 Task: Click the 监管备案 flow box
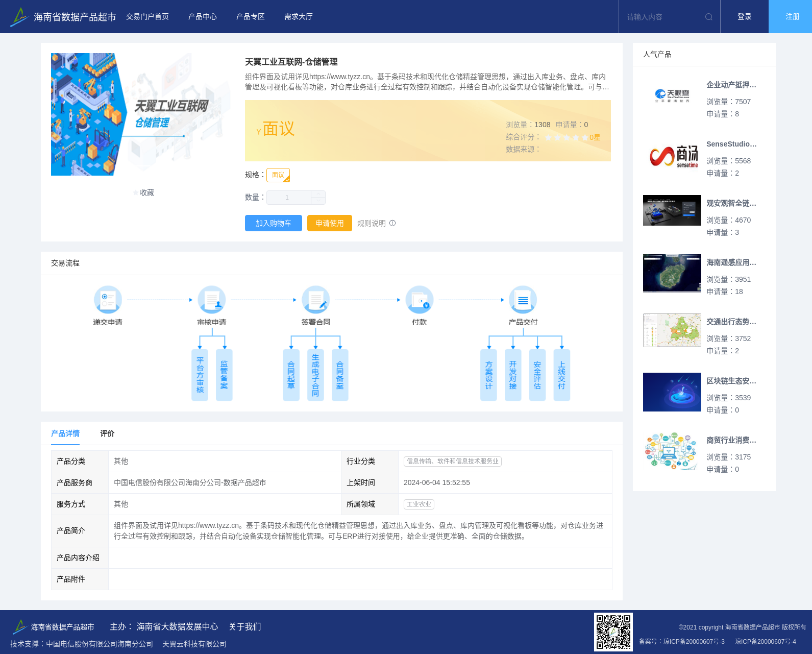[x=224, y=375]
